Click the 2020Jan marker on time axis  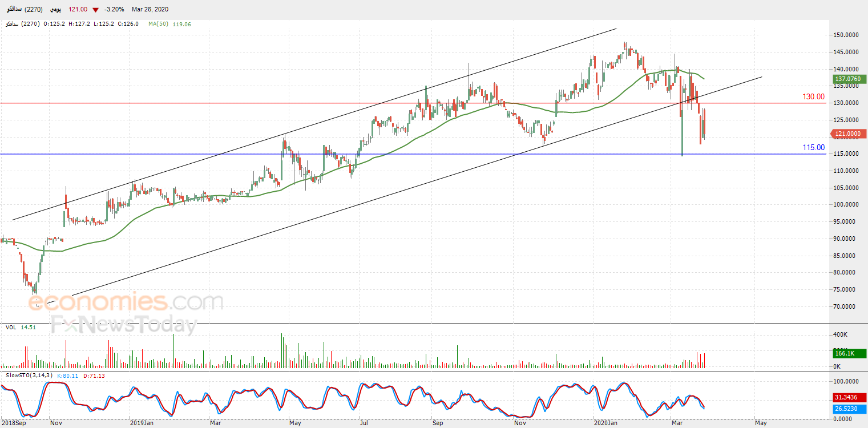pos(605,423)
